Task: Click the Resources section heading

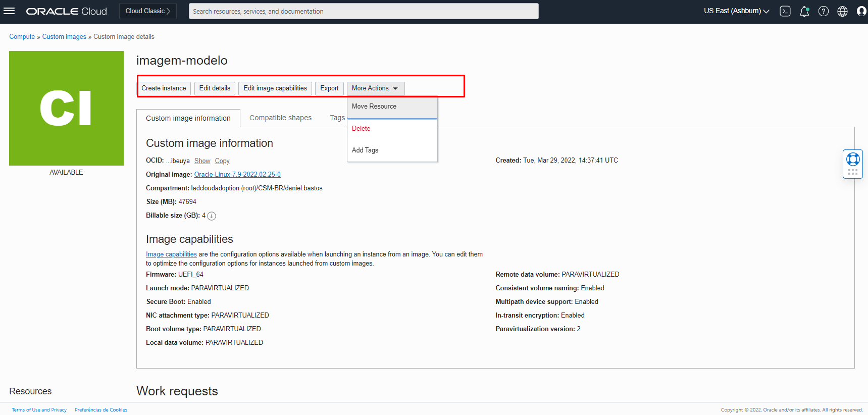Action: point(30,391)
